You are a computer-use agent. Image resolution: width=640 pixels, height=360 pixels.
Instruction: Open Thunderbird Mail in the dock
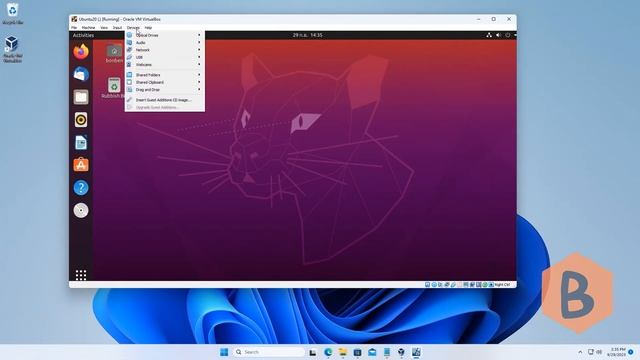click(81, 74)
